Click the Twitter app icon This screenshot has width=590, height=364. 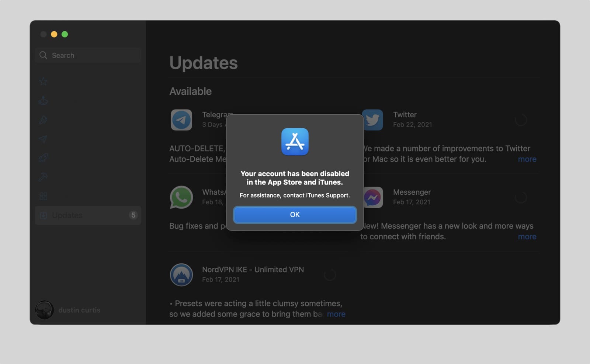pos(373,120)
